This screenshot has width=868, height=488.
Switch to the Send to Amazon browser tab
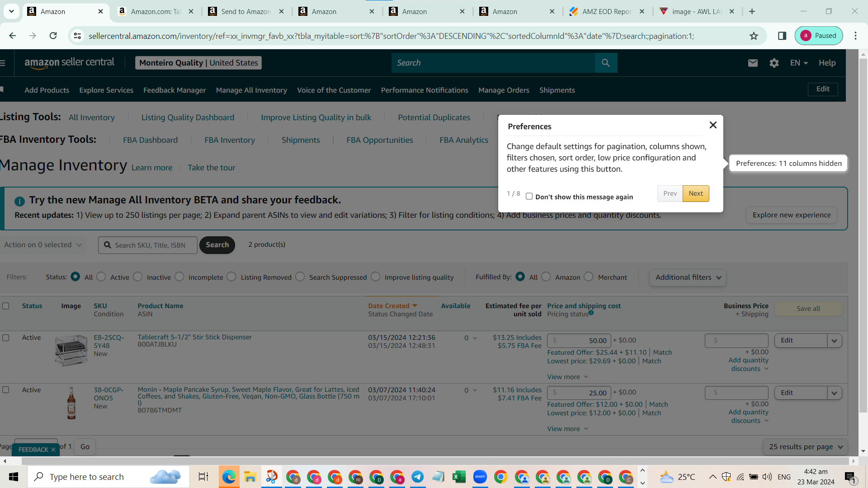(x=245, y=11)
